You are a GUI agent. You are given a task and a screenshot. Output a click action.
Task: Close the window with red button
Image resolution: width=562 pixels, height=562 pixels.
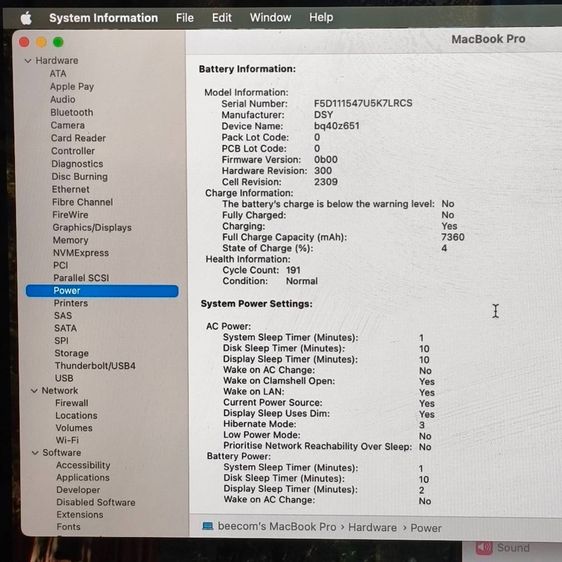click(x=24, y=42)
